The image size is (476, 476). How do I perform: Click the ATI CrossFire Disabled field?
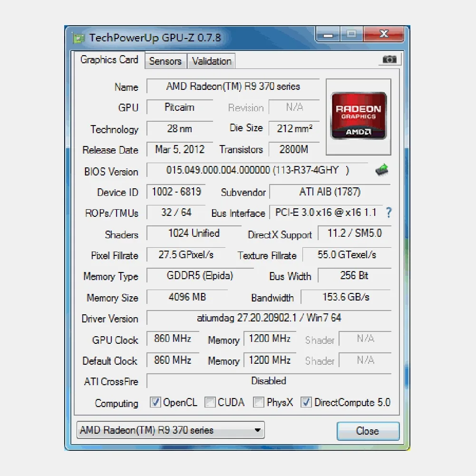(269, 381)
